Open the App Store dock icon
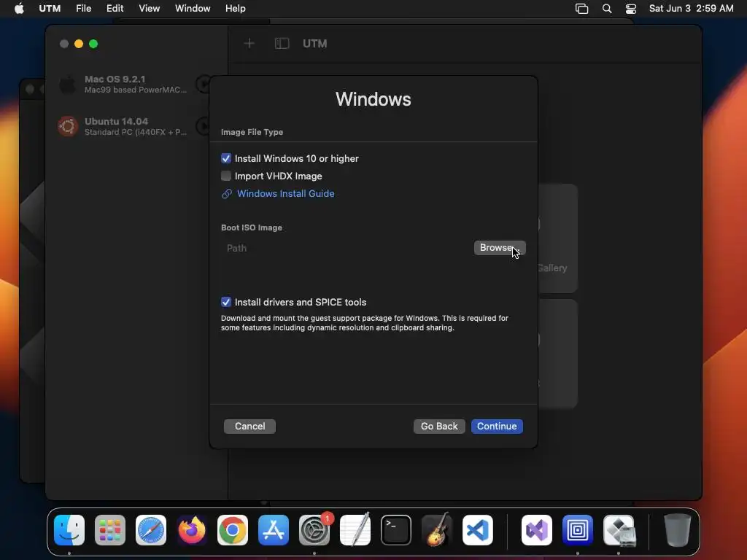747x560 pixels. [274, 530]
